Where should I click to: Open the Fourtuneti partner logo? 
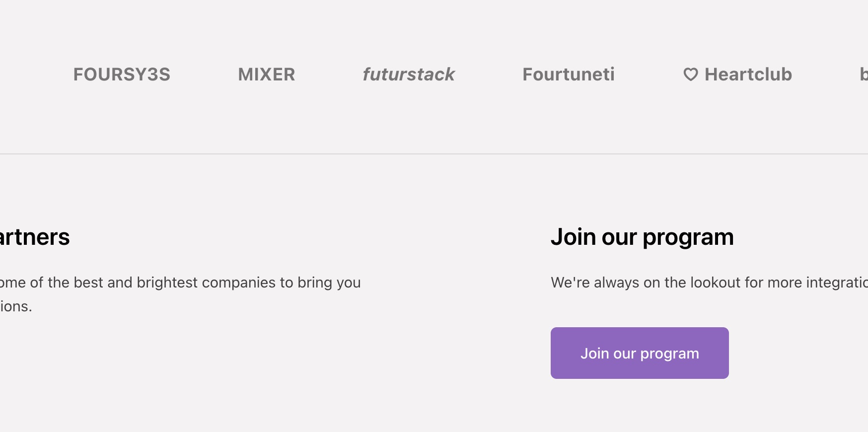[569, 74]
